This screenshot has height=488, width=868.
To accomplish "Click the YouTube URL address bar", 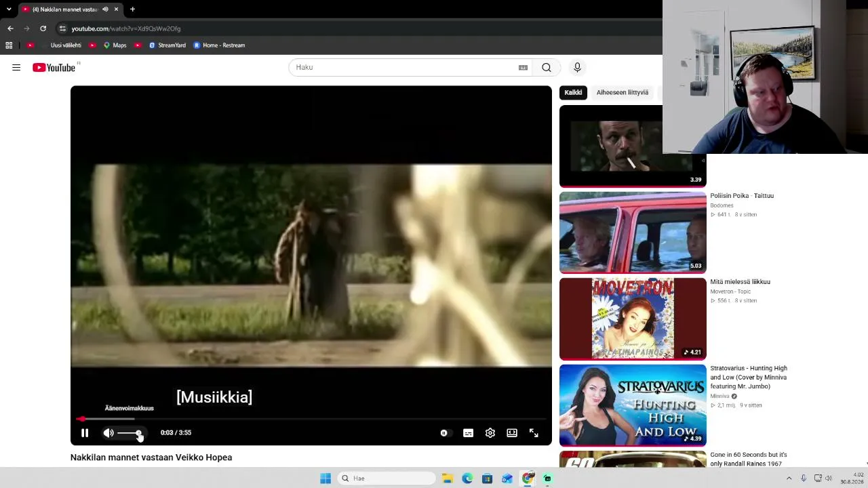I will 359,28.
